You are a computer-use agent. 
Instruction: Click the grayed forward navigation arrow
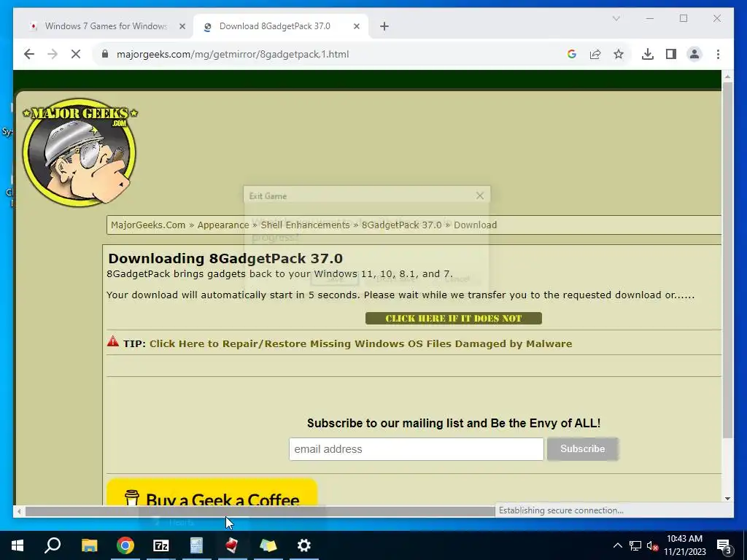point(53,54)
